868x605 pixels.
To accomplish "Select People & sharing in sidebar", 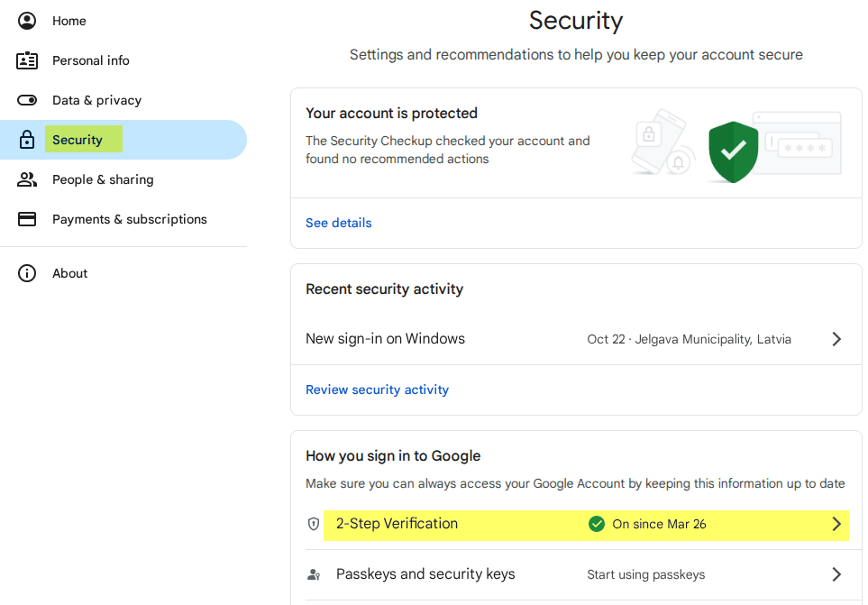I will pos(103,179).
